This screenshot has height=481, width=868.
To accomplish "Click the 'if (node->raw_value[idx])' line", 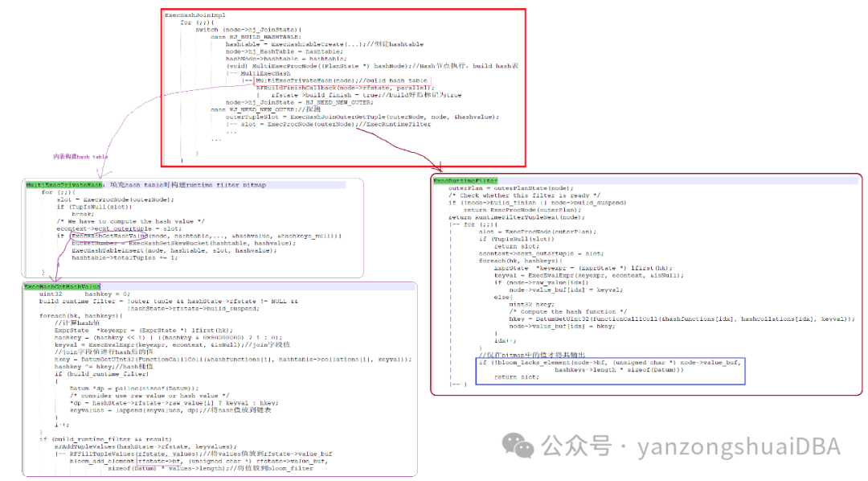I will tap(542, 282).
